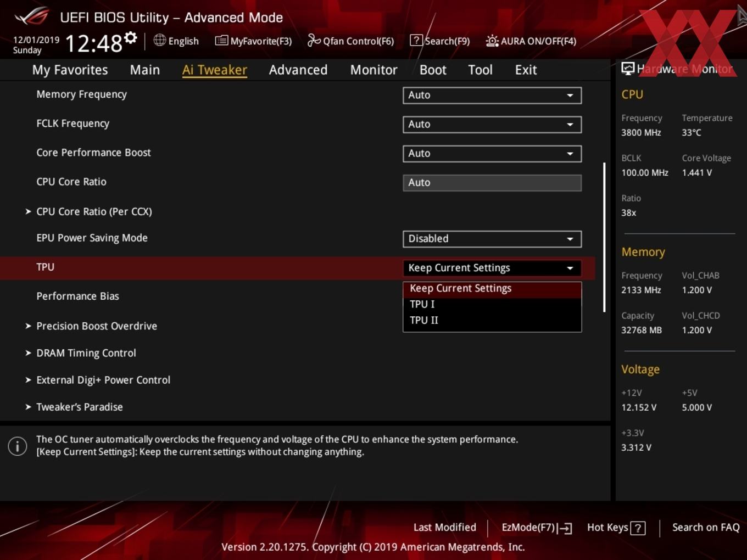Select TPU II option
747x560 pixels.
click(x=492, y=320)
